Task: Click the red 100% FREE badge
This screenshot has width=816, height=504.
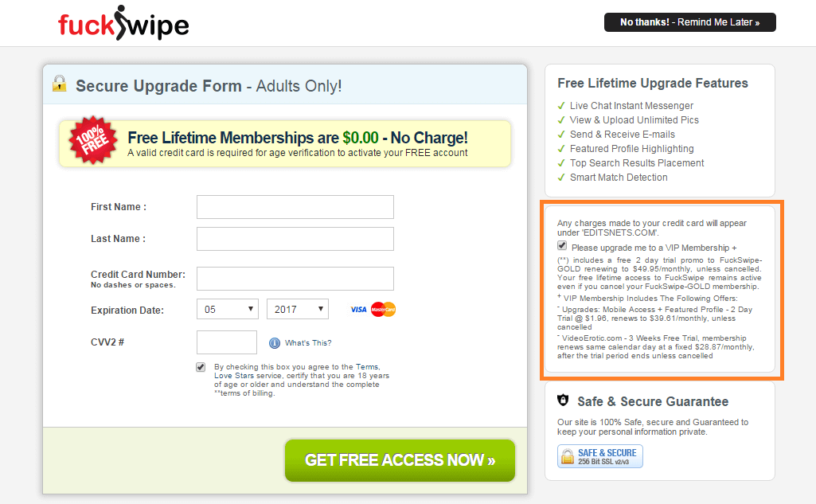Action: [x=93, y=140]
